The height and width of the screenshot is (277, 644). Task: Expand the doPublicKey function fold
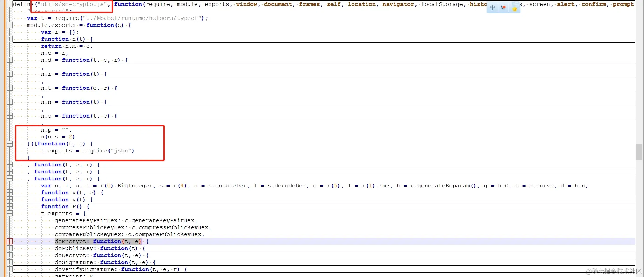coord(9,248)
